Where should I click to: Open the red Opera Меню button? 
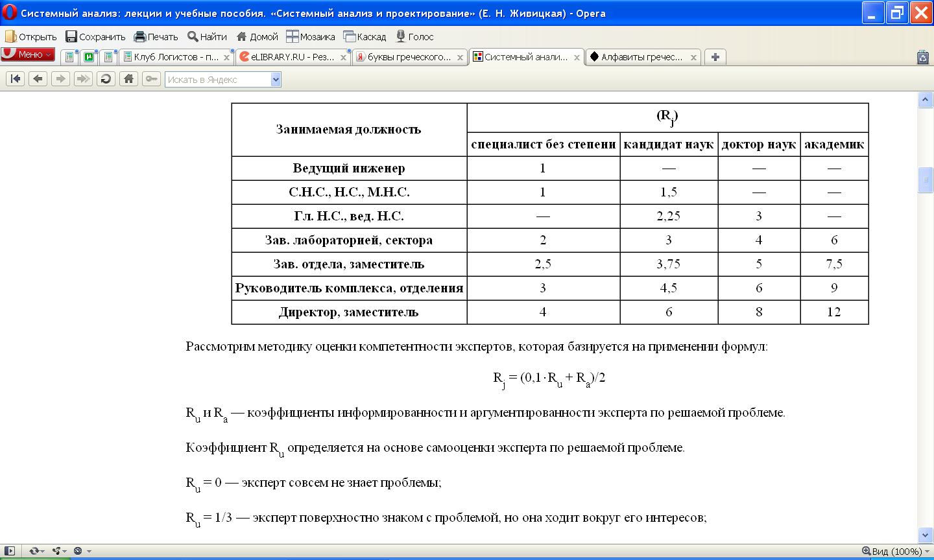click(28, 55)
